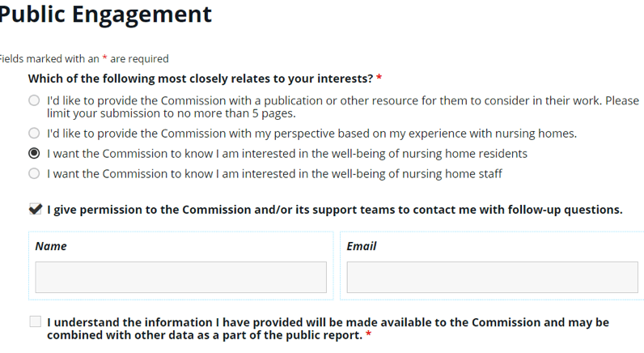Click the 'well-being of nursing home staff' label text
This screenshot has height=353, width=644.
[x=274, y=173]
